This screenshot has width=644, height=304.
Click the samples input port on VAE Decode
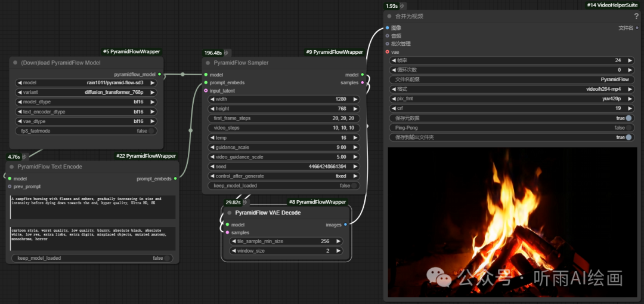227,232
